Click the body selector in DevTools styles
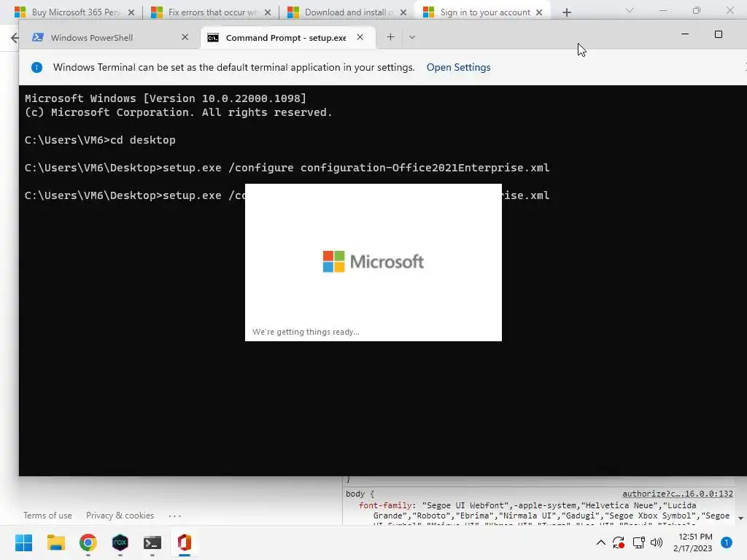Screen dimensions: 747x560 pos(355,494)
